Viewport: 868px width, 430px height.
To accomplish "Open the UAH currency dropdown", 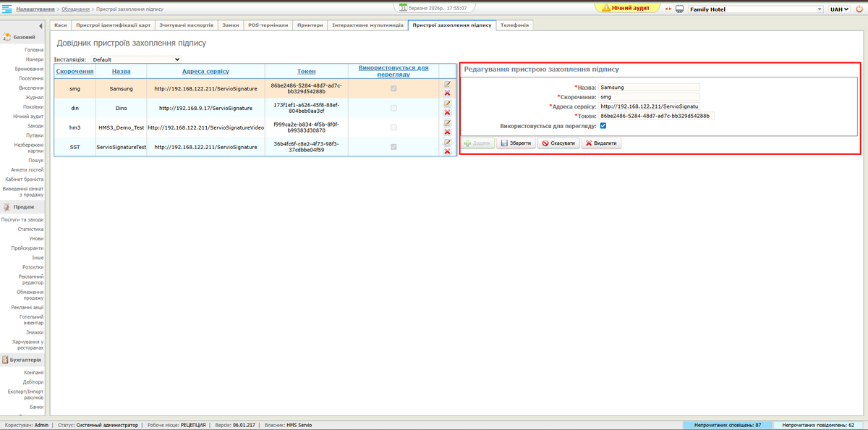I will (839, 9).
